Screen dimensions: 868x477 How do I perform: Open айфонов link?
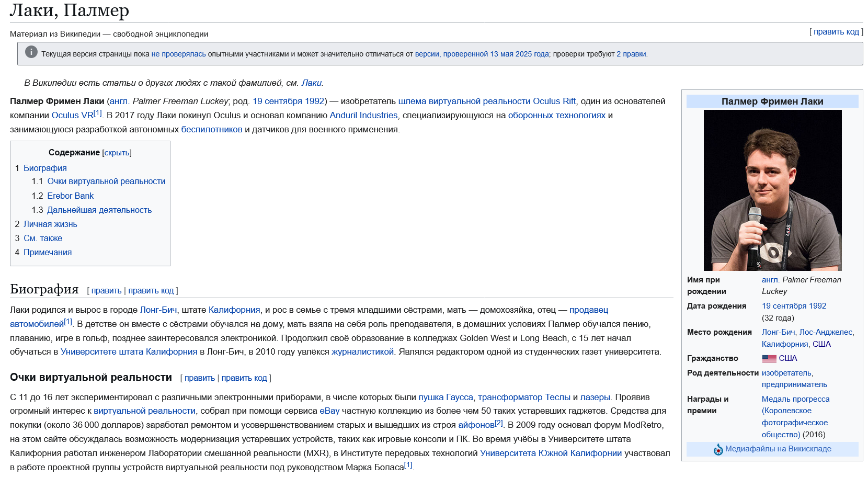(x=476, y=425)
